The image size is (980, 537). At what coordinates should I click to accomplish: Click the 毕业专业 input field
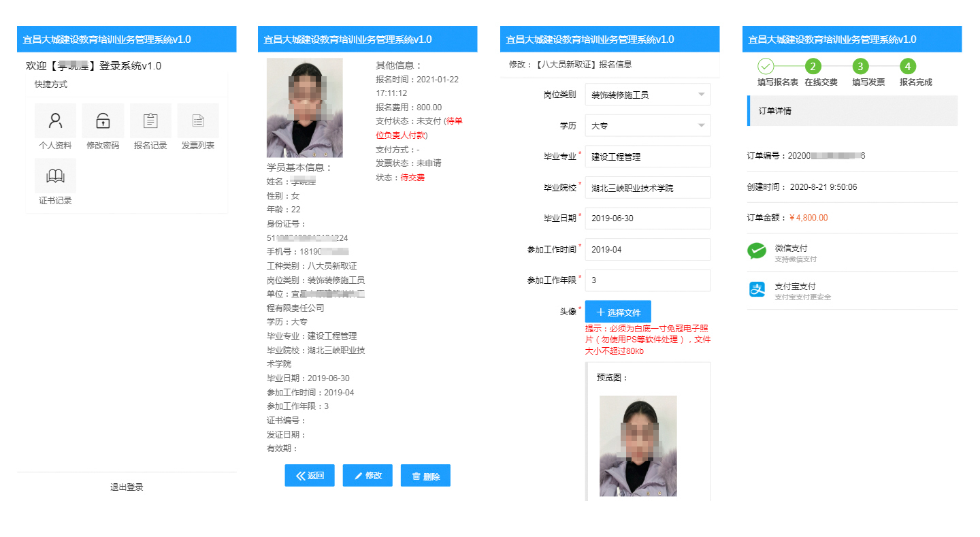[x=647, y=157]
